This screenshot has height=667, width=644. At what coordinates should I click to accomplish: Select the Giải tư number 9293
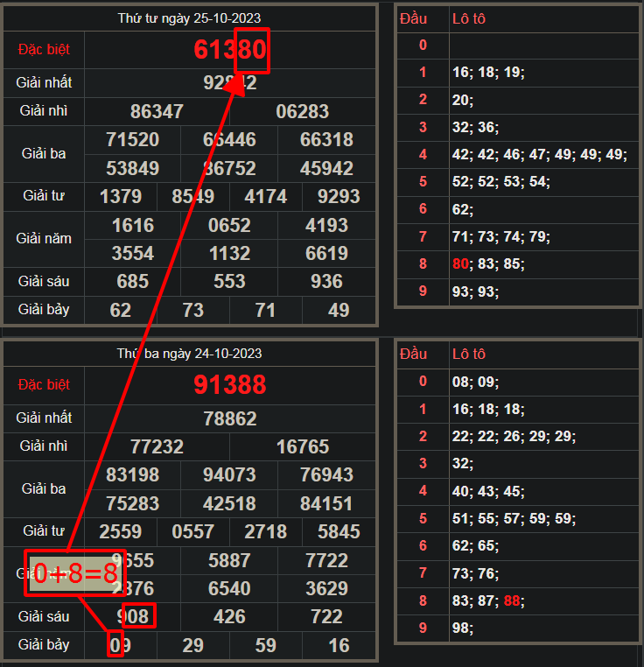click(339, 196)
